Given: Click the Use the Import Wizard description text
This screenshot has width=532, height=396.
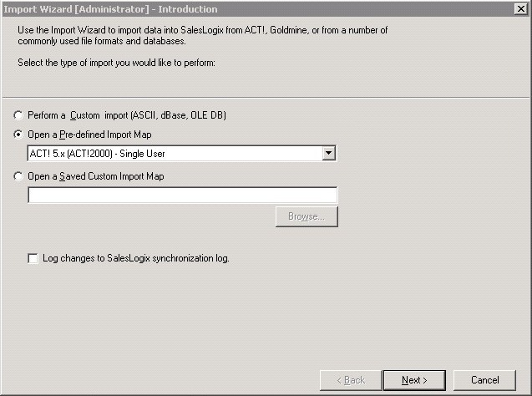Looking at the screenshot, I should point(203,35).
